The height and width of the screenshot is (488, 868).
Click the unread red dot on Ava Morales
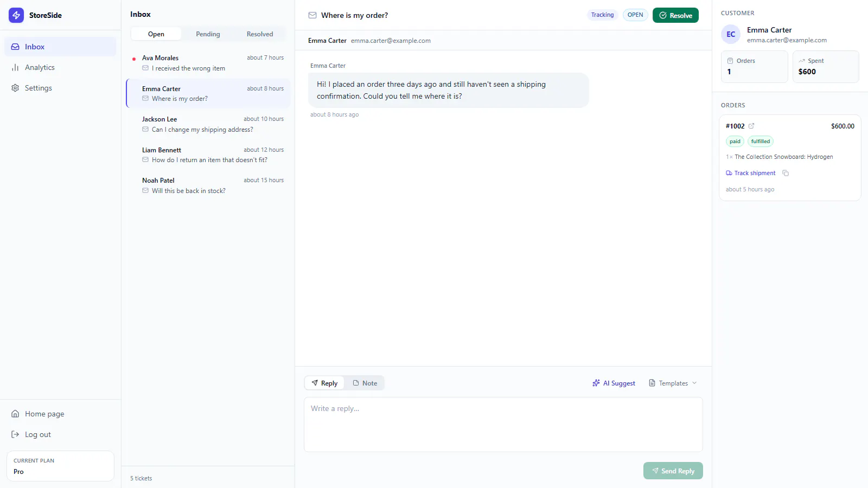pos(134,59)
